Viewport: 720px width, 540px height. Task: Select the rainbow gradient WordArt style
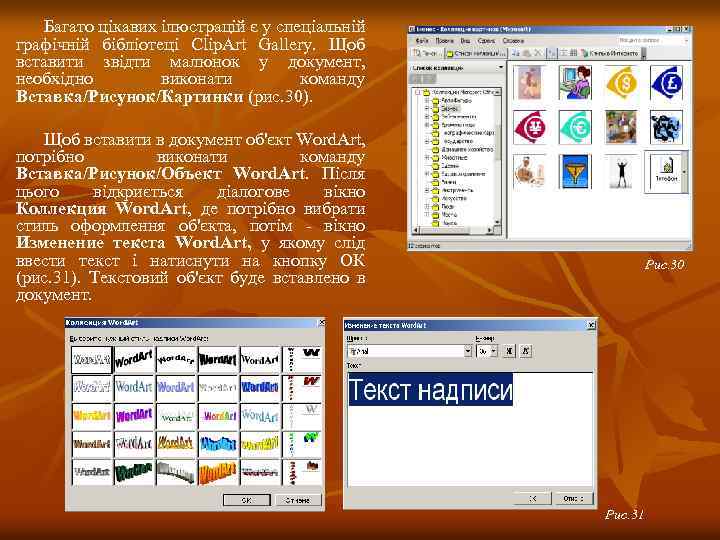pos(218,416)
